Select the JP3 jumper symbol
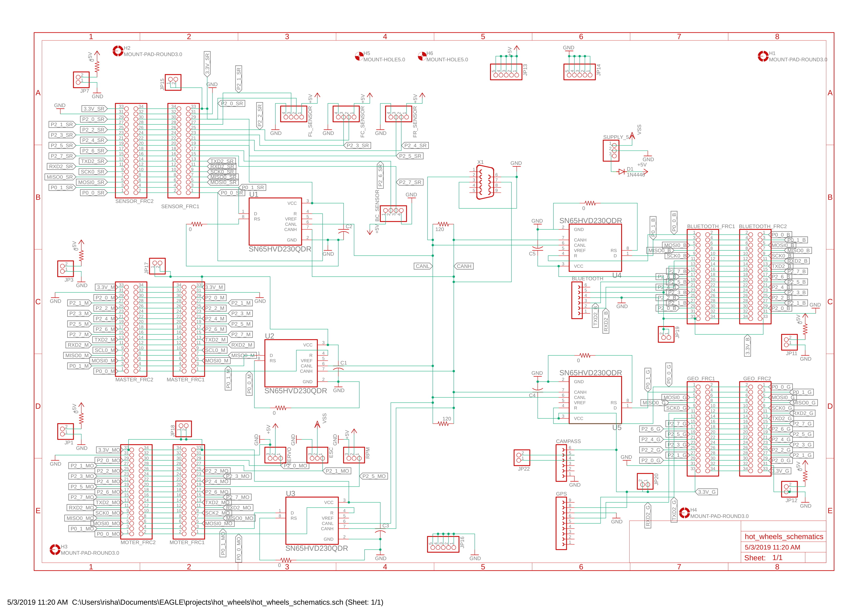The image size is (868, 614). pyautogui.click(x=65, y=269)
